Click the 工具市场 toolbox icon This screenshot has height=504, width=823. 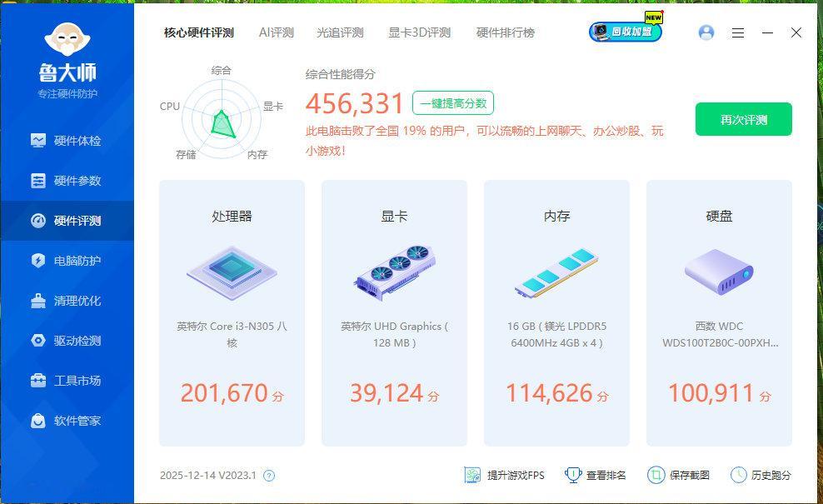37,381
